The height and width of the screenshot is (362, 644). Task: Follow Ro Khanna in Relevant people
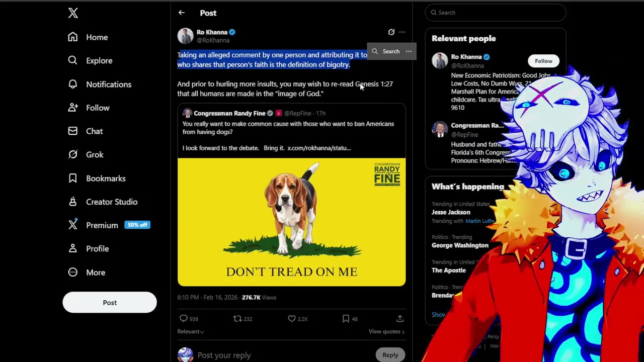[543, 61]
